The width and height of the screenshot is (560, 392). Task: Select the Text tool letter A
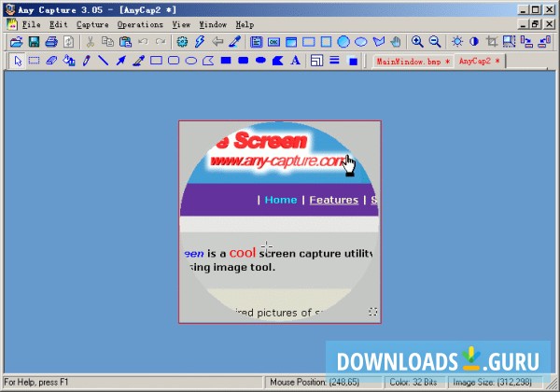[x=295, y=61]
